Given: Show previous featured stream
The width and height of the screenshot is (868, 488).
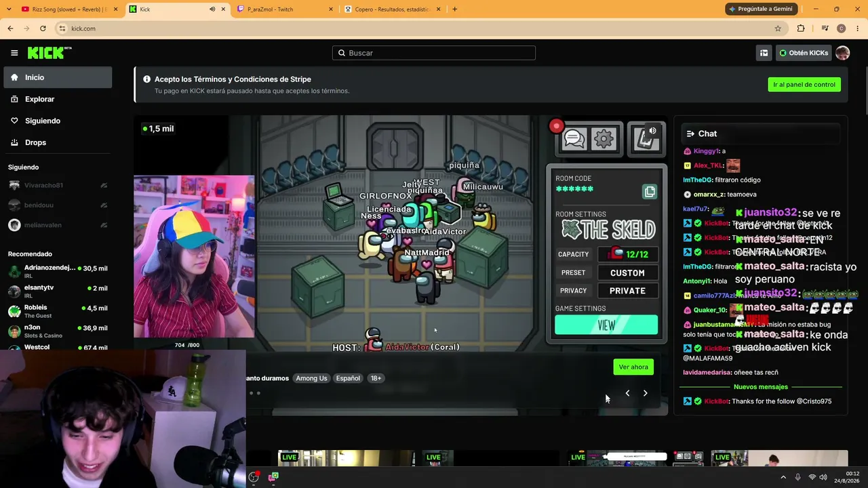Looking at the screenshot, I should pos(627,393).
